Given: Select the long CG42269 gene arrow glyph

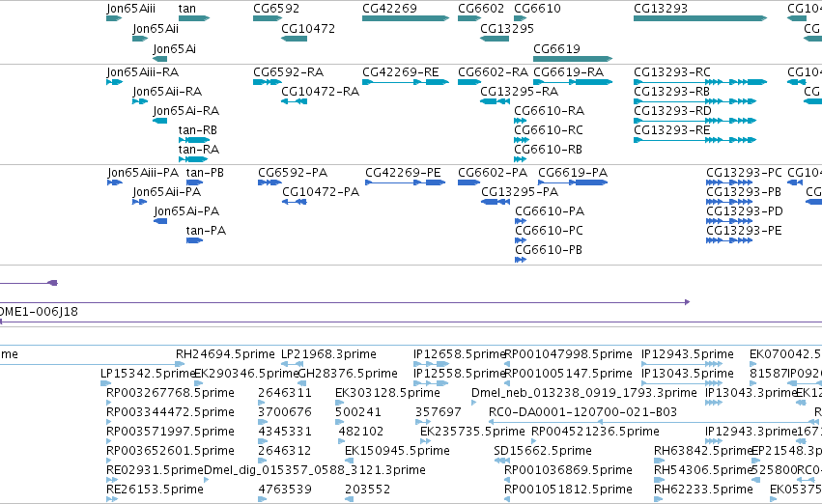Looking at the screenshot, I should [406, 18].
